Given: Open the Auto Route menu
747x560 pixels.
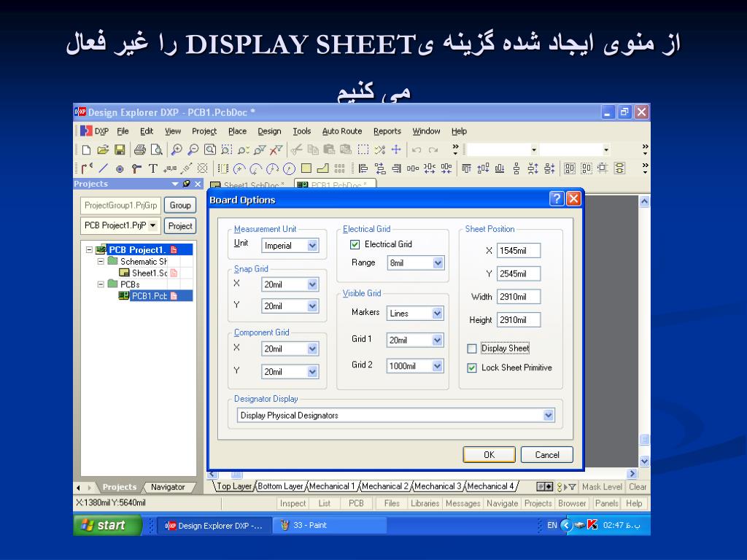Looking at the screenshot, I should point(342,131).
